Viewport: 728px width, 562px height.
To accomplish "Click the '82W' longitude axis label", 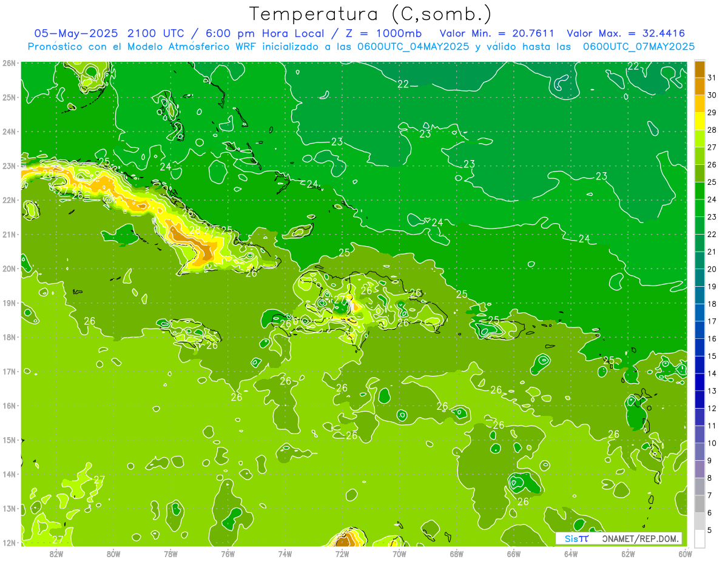I will point(56,554).
